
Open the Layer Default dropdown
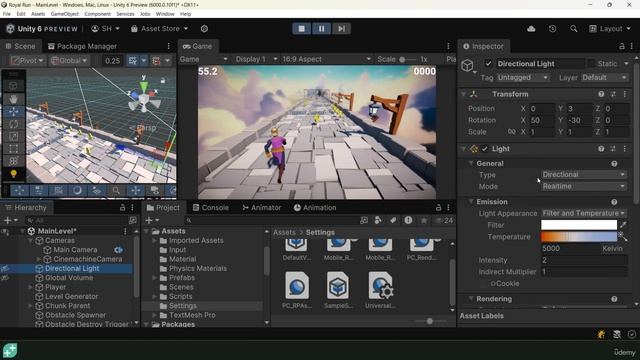point(604,78)
